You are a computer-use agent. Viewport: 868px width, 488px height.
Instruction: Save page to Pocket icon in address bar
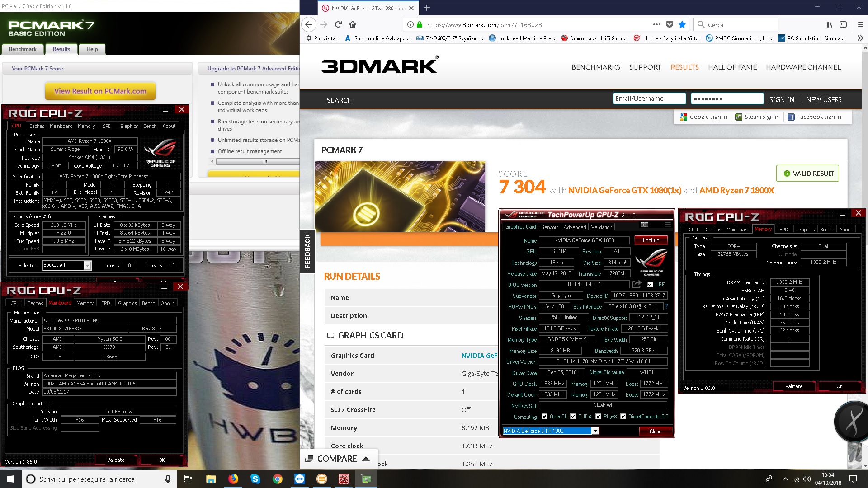pos(670,24)
